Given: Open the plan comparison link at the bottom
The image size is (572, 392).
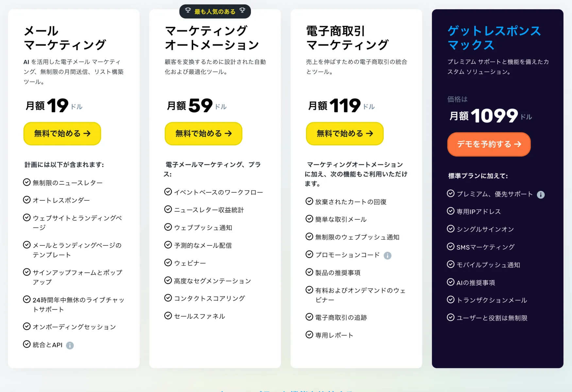Looking at the screenshot, I should [286, 389].
